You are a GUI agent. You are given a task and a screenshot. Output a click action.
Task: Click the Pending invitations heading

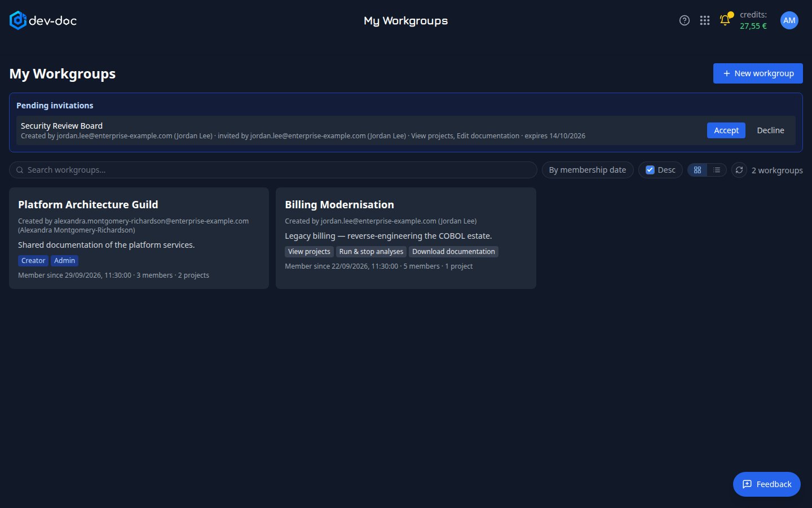pyautogui.click(x=55, y=106)
